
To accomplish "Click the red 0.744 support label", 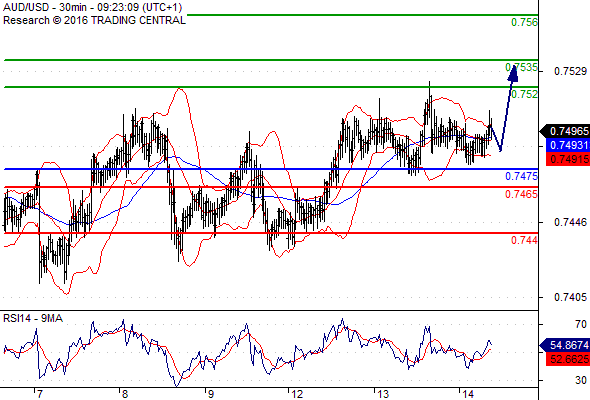I will (524, 240).
